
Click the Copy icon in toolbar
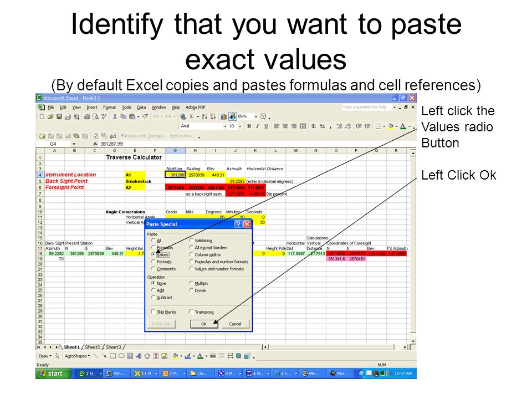click(x=123, y=117)
